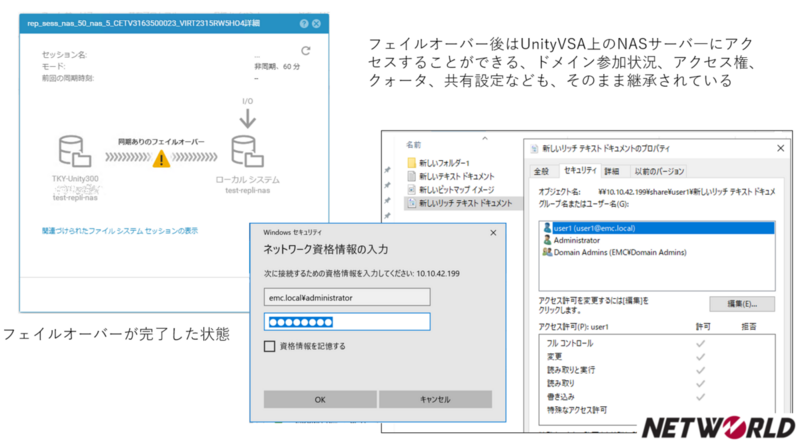This screenshot has width=800, height=445.
Task: Click the user1 account icon
Action: tap(547, 228)
